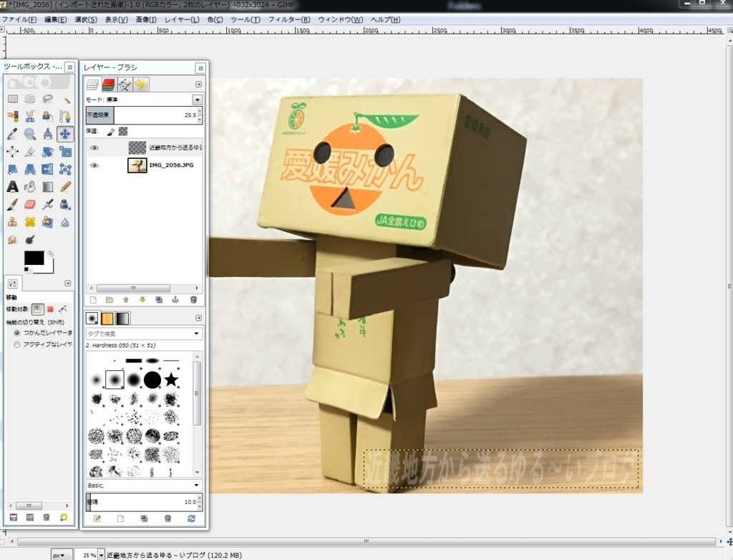Select the Ellipse Select tool
733x560 pixels.
coord(30,99)
